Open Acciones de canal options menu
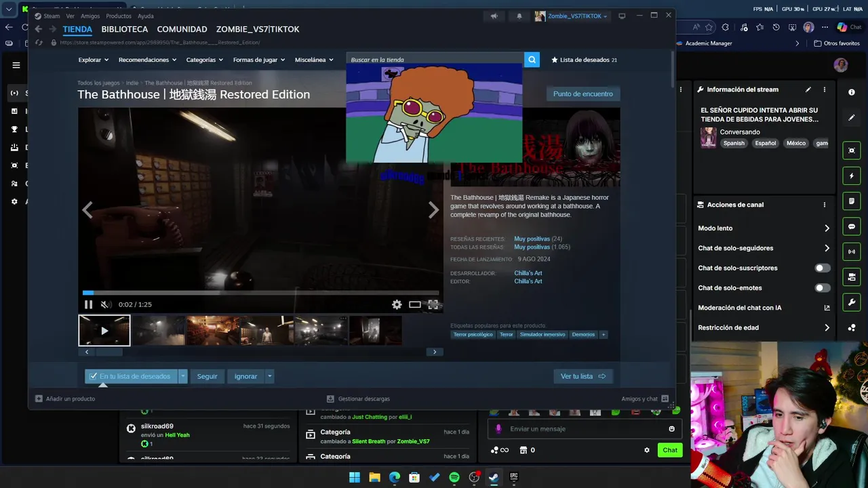 coord(825,205)
